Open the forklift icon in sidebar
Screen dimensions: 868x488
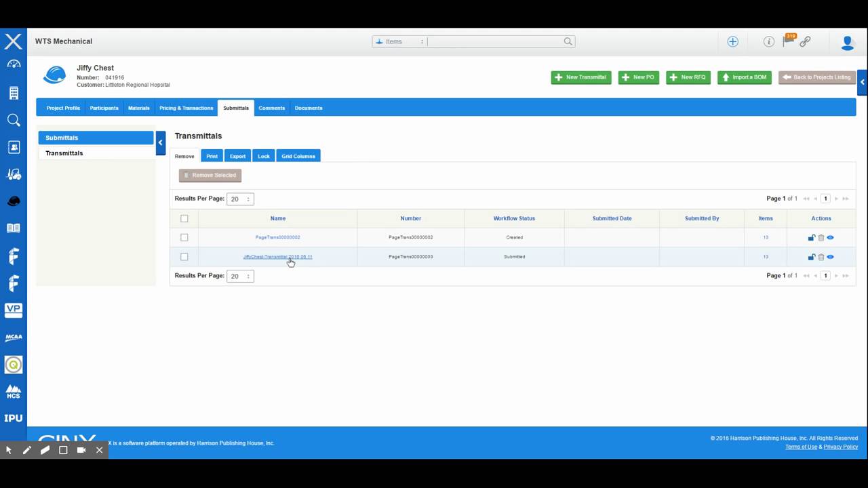tap(14, 174)
